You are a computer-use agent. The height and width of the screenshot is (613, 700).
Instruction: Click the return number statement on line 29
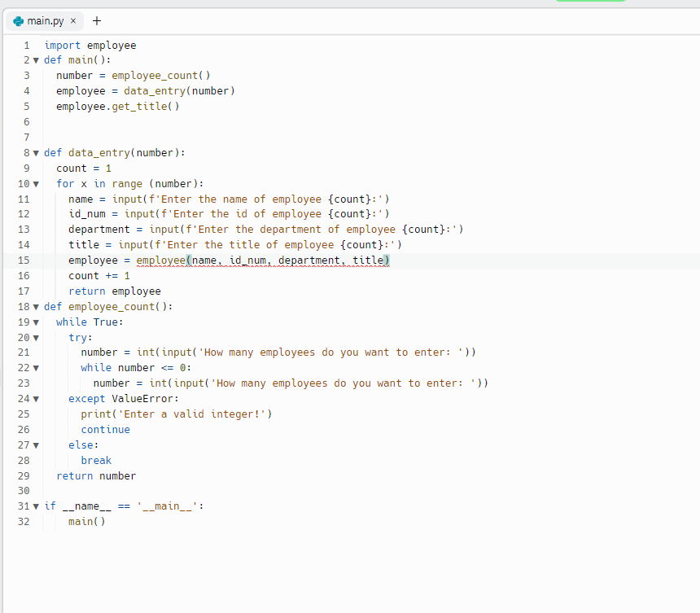point(98,475)
